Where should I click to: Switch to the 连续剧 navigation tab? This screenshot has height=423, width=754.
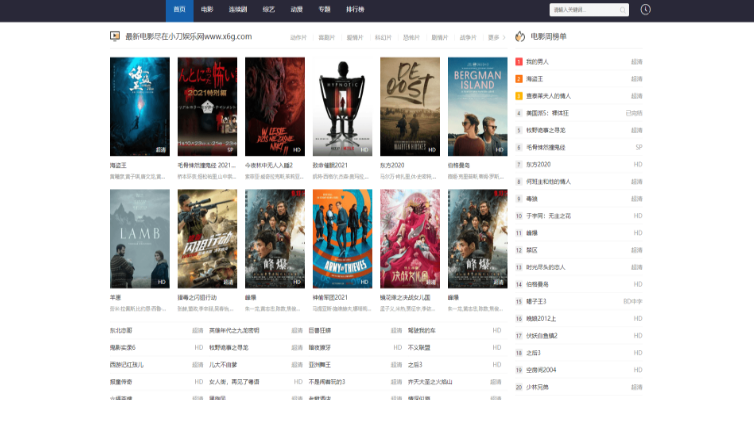coord(237,9)
